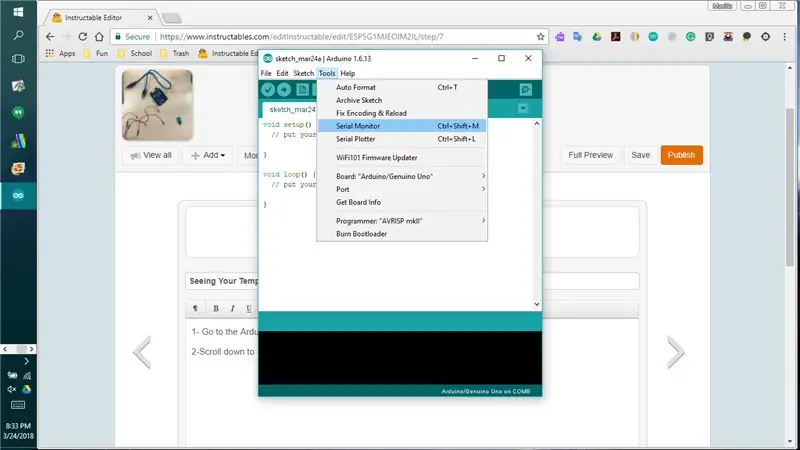Click the Save button
Screen dimensions: 800x450
tap(640, 155)
